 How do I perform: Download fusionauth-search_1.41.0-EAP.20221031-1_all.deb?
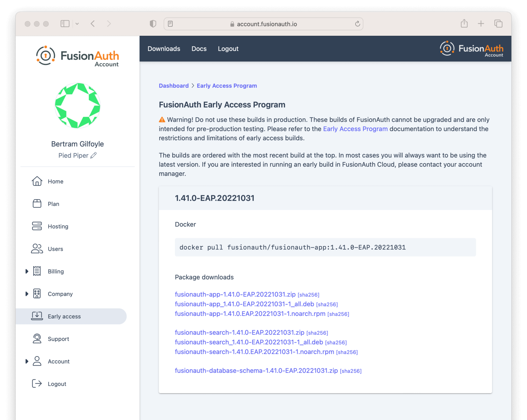249,342
